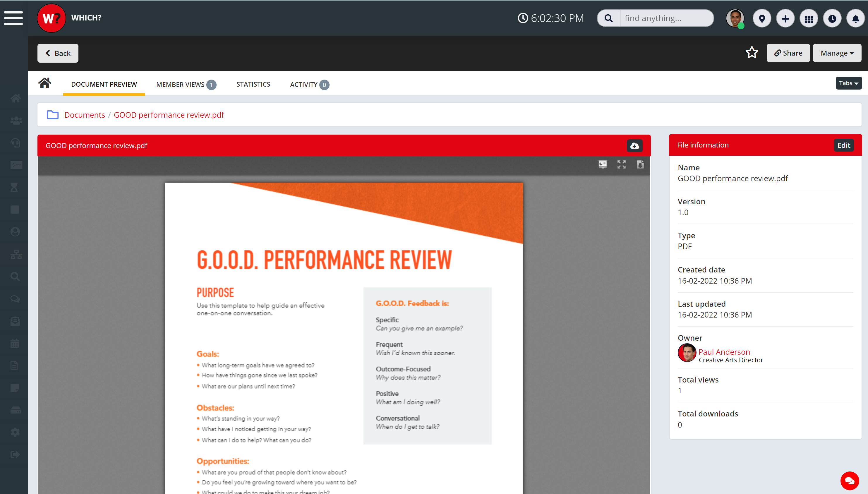This screenshot has height=494, width=868.
Task: Switch to Statistics tab
Action: [x=253, y=84]
